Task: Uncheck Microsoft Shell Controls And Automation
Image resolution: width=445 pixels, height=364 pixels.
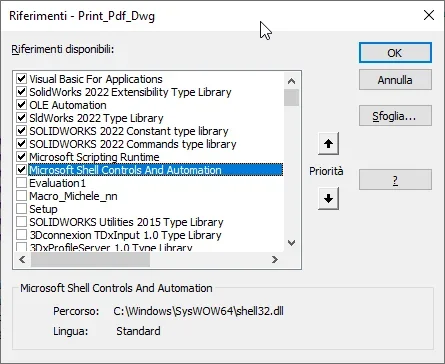Action: (21, 170)
